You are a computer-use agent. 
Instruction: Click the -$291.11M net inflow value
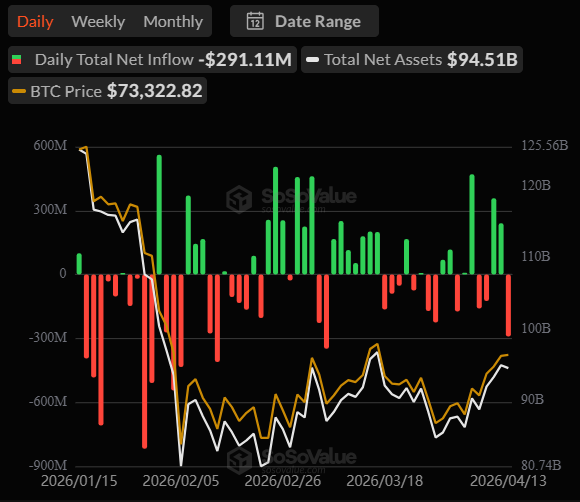(245, 60)
